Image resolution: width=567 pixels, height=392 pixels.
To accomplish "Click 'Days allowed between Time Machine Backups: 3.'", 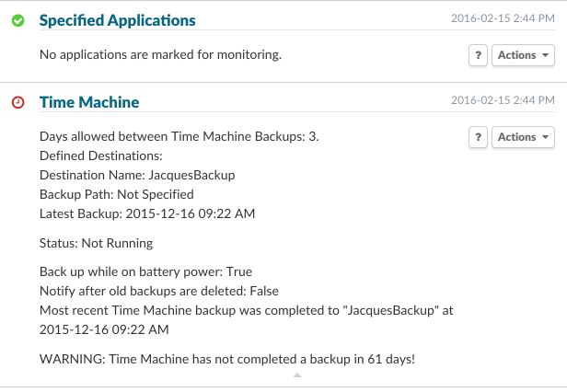I will (x=179, y=136).
